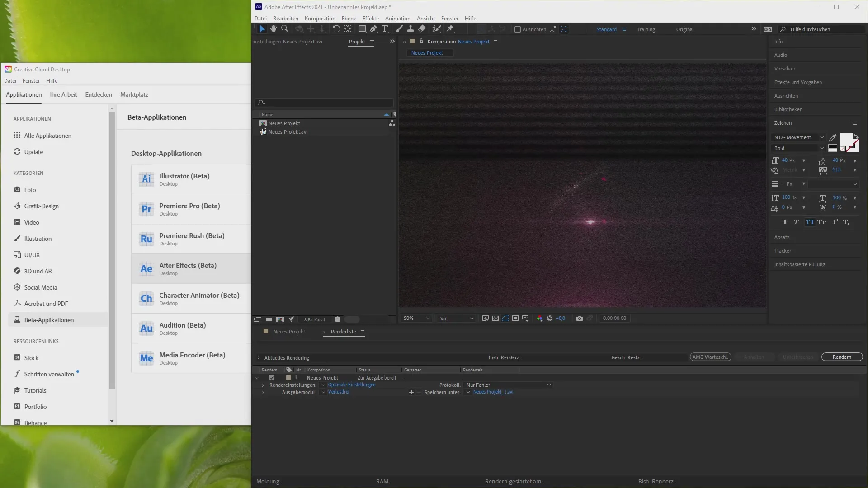Select the Pen tool
The image size is (868, 488).
[x=373, y=29]
